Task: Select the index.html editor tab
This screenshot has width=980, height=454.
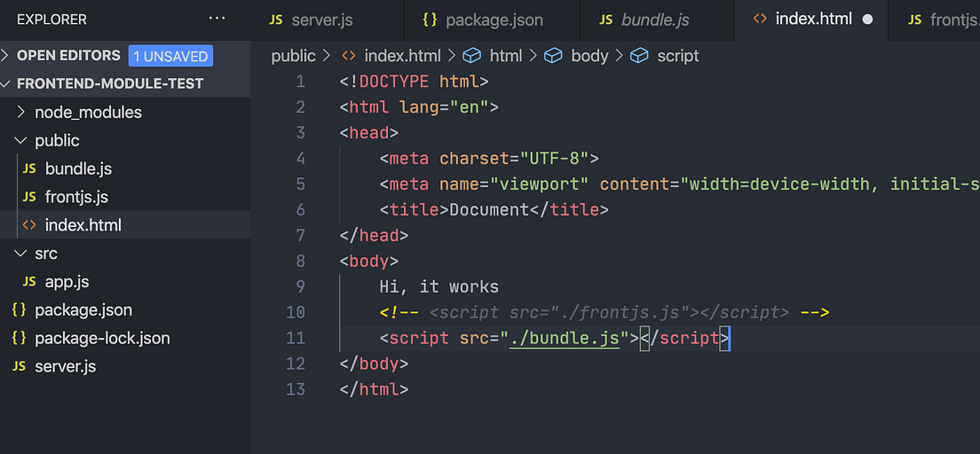Action: tap(810, 20)
